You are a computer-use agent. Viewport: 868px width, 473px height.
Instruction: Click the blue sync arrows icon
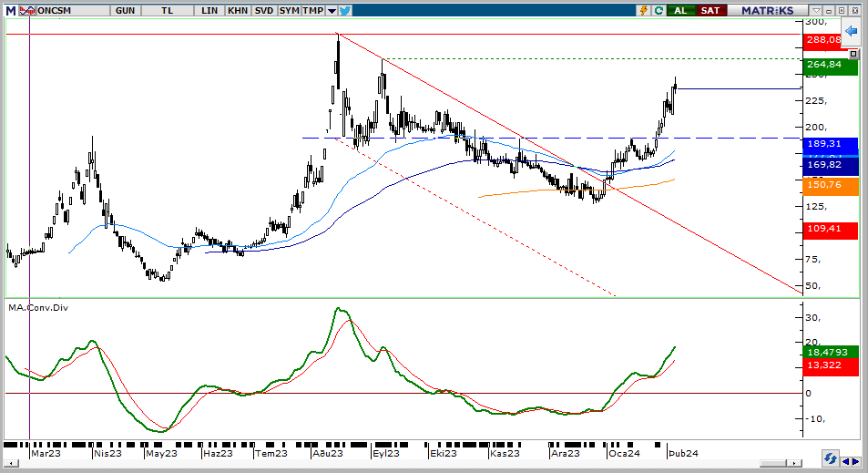coord(830,458)
